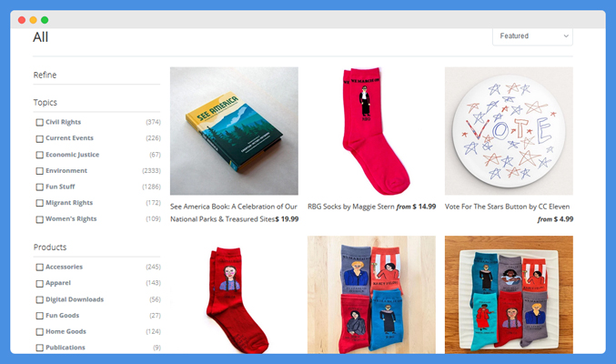Click the green window maximize button
616x364 pixels.
45,20
